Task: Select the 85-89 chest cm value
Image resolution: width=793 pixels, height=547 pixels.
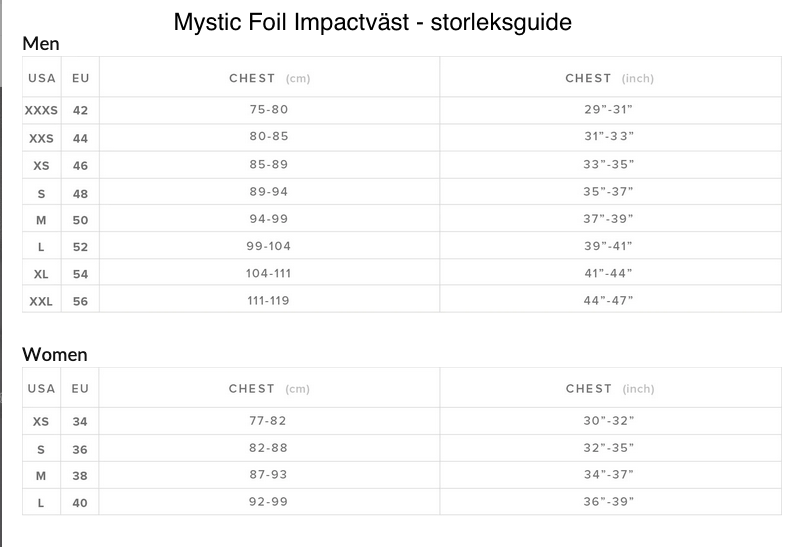Action: tap(268, 164)
